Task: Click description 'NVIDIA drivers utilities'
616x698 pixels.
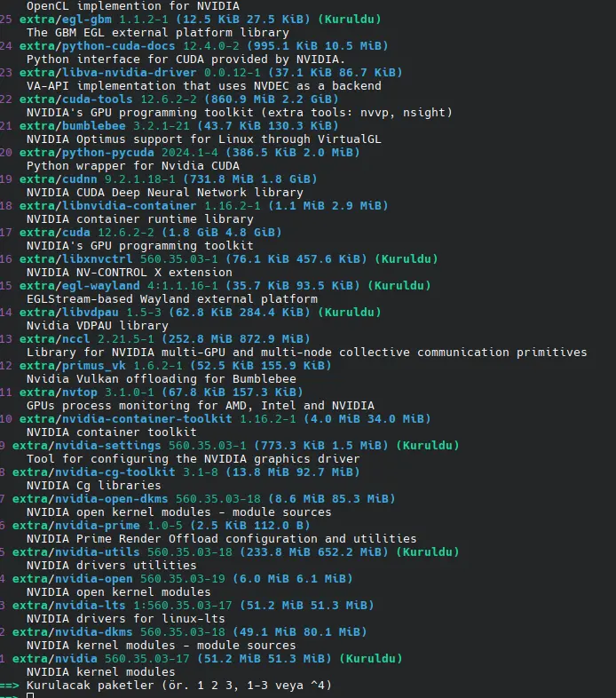Action: 112,567
